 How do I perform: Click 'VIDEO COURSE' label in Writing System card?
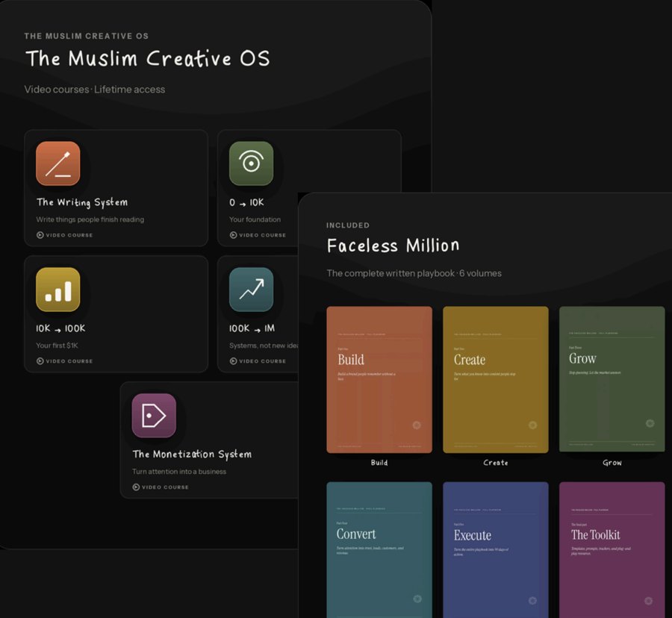[69, 235]
